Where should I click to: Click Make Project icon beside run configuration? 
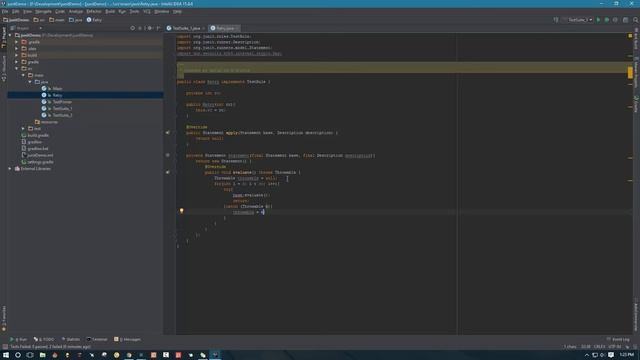coord(556,20)
